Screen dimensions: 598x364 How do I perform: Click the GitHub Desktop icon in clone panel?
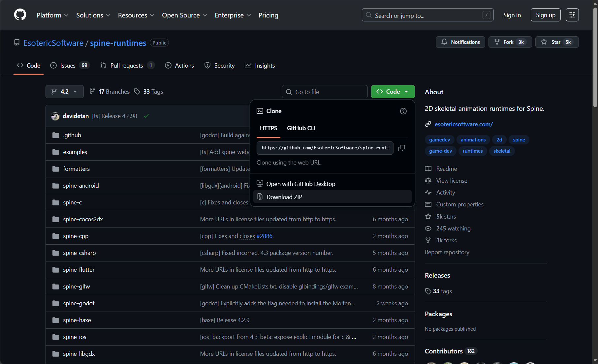(260, 184)
